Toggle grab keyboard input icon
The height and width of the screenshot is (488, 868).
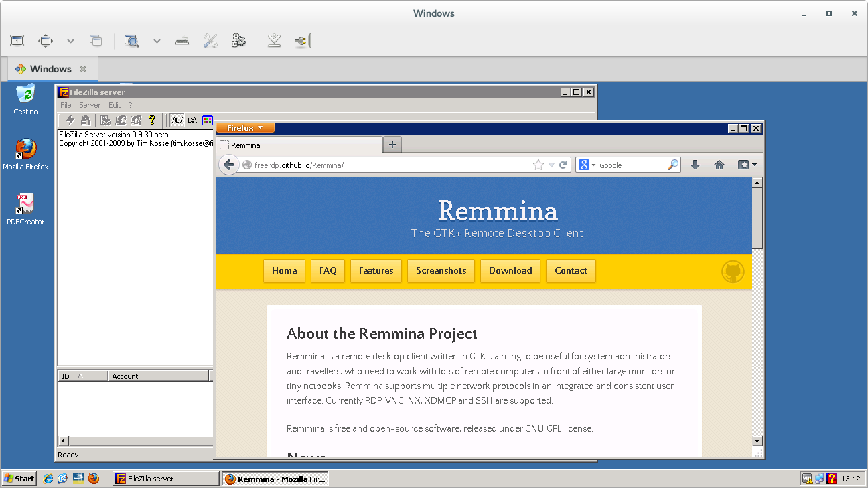(x=182, y=41)
